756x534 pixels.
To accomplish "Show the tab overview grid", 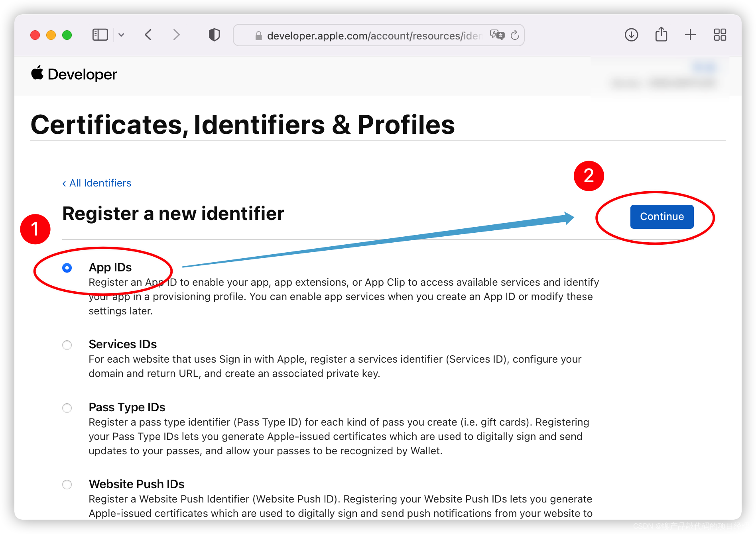I will click(720, 35).
